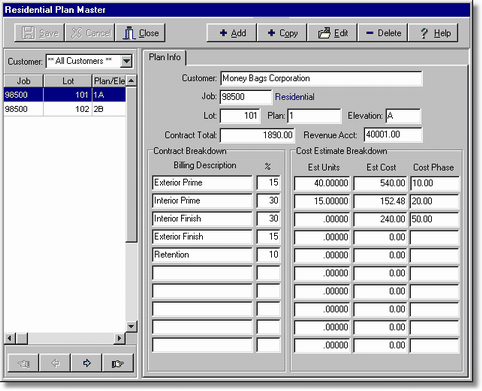This screenshot has width=482, height=391.
Task: Select the row for lot 102 plan 2B
Action: click(x=65, y=109)
